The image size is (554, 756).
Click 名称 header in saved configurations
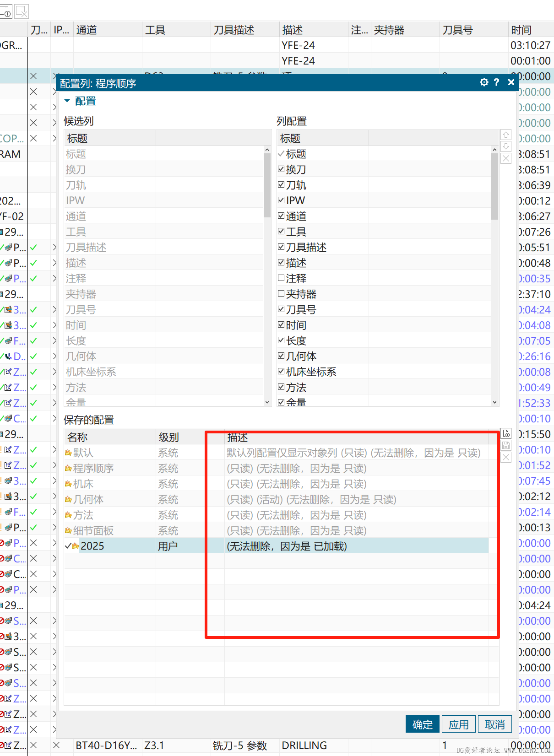(110, 437)
